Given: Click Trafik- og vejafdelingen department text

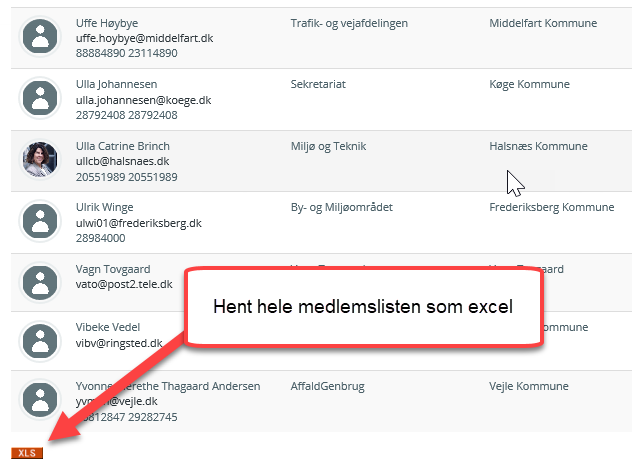Looking at the screenshot, I should [x=349, y=23].
